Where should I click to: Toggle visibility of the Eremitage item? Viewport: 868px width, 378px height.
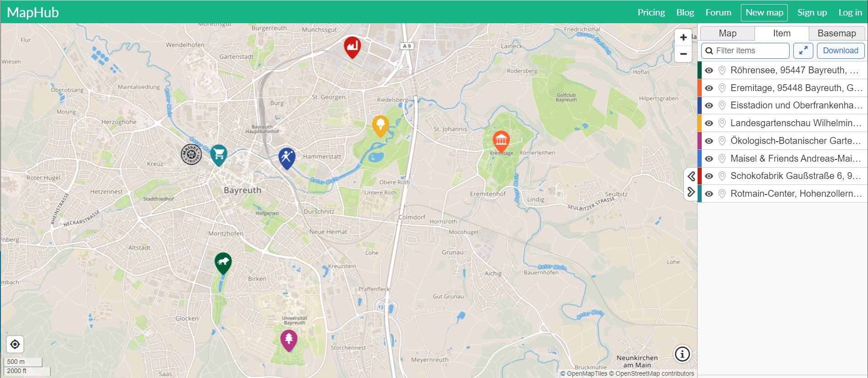click(709, 88)
